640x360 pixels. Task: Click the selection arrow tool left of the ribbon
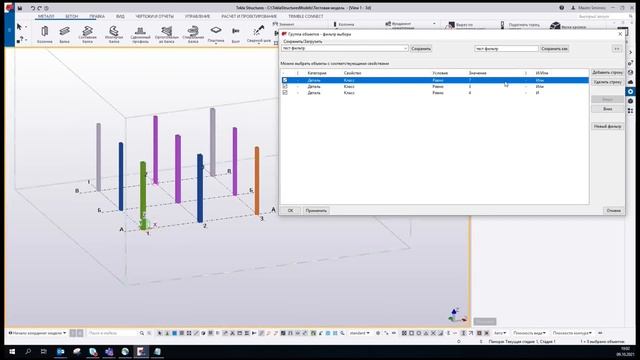pyautogui.click(x=19, y=27)
